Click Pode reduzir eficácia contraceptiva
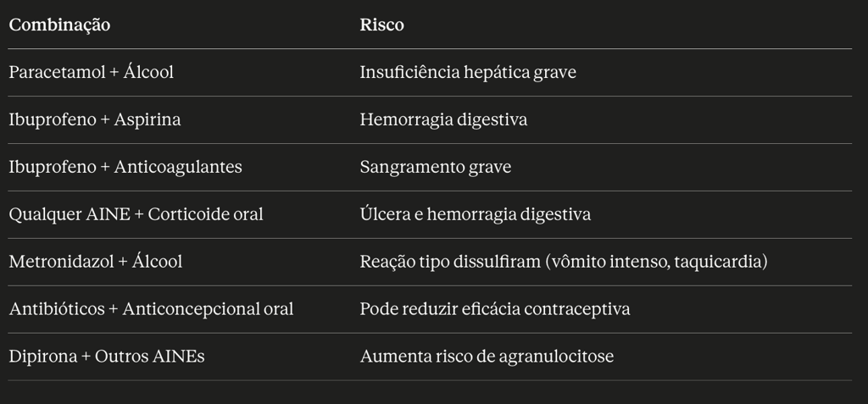Image resolution: width=868 pixels, height=404 pixels. click(x=495, y=309)
